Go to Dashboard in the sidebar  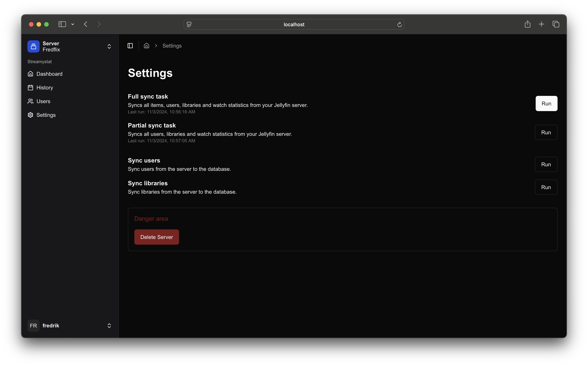[70, 74]
